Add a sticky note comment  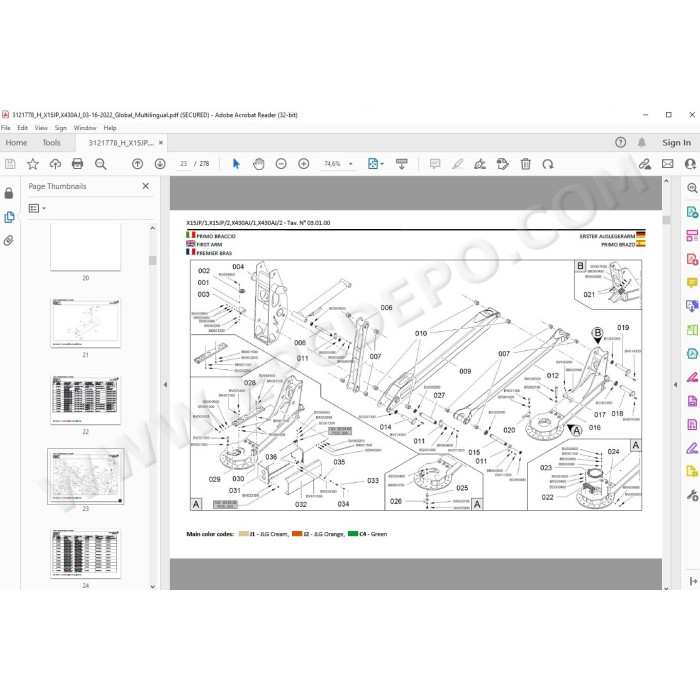tap(435, 164)
